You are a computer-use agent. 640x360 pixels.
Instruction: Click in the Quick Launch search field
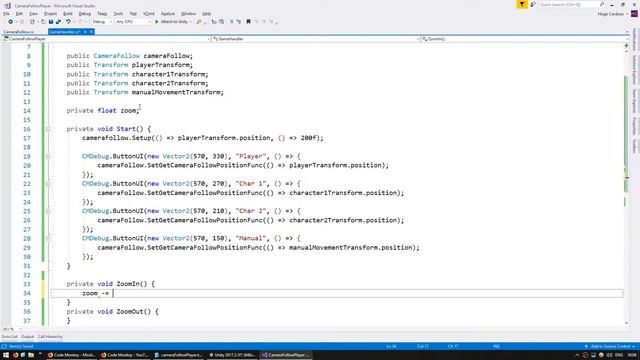569,4
